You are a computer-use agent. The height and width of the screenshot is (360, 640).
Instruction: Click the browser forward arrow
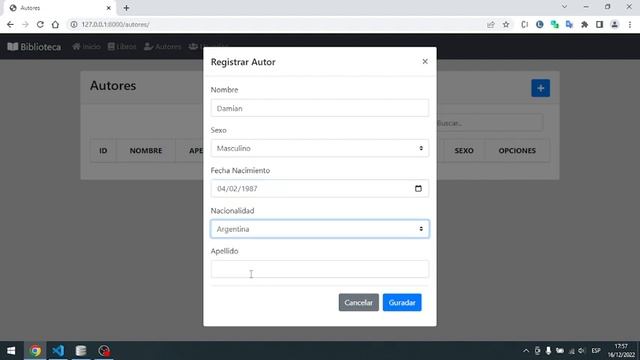pyautogui.click(x=25, y=24)
